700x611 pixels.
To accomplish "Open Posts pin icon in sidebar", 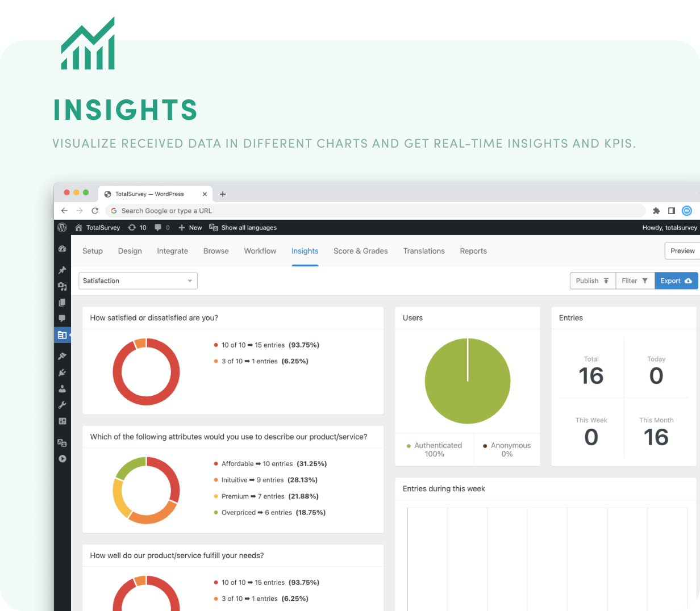I will click(63, 270).
